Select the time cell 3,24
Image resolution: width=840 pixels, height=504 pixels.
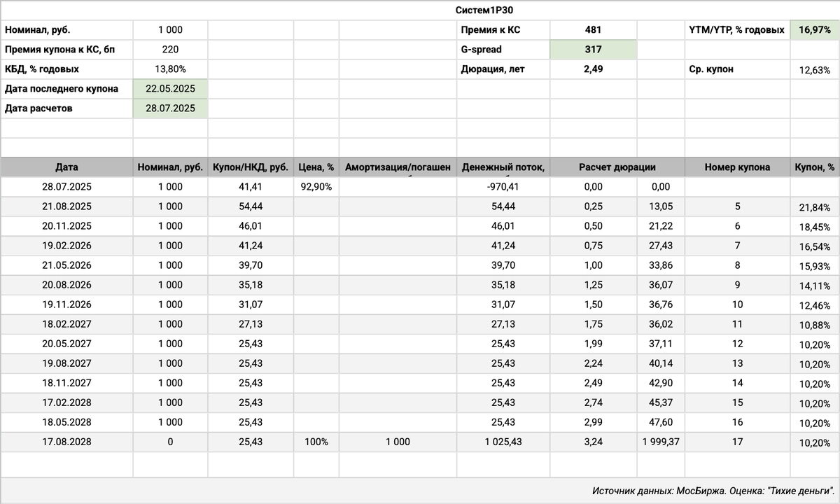tap(593, 442)
